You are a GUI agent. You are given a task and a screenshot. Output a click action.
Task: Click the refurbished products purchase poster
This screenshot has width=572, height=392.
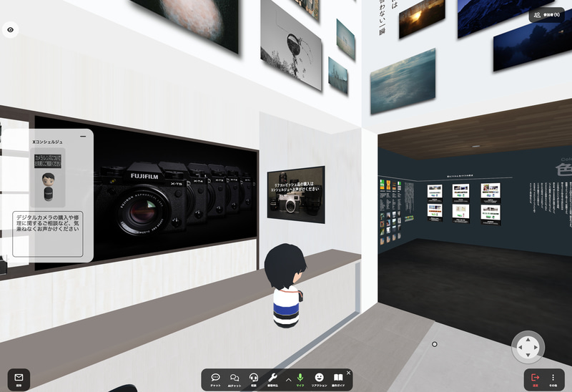(296, 195)
